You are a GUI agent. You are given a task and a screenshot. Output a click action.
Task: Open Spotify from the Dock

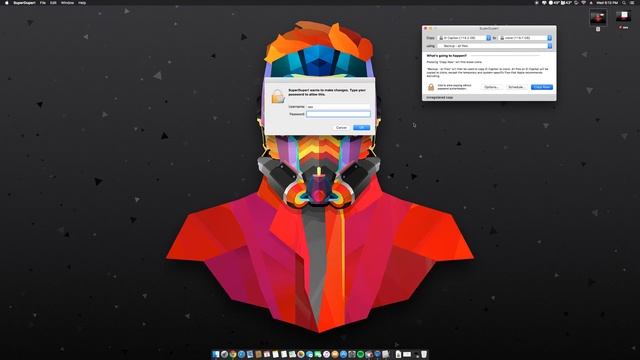[x=360, y=354]
